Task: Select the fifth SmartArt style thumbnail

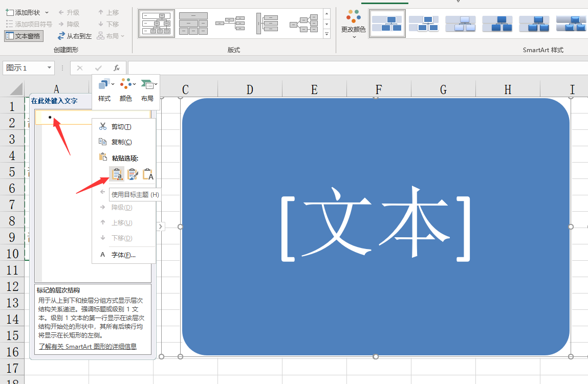Action: (534, 24)
